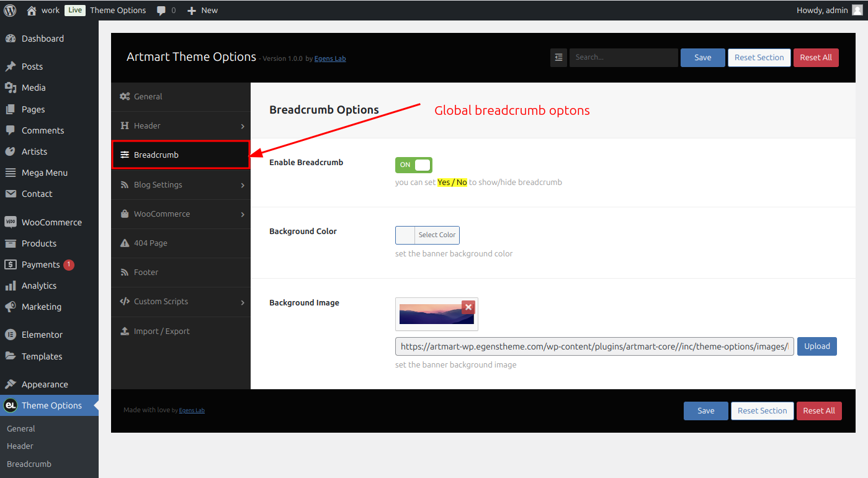
Task: Open the Breadcrumb submenu under Theme Options
Action: point(29,464)
